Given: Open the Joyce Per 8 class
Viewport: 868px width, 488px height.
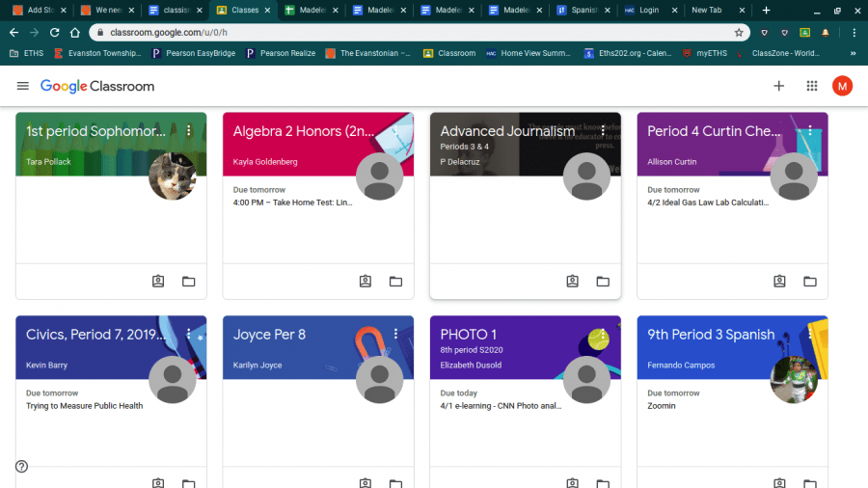Looking at the screenshot, I should tap(269, 335).
